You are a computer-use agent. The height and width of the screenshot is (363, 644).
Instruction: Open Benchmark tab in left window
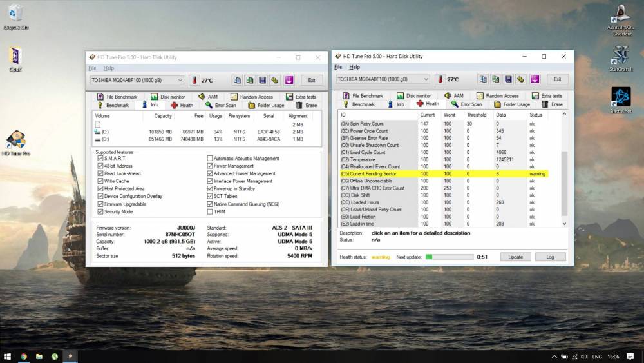[x=113, y=105]
